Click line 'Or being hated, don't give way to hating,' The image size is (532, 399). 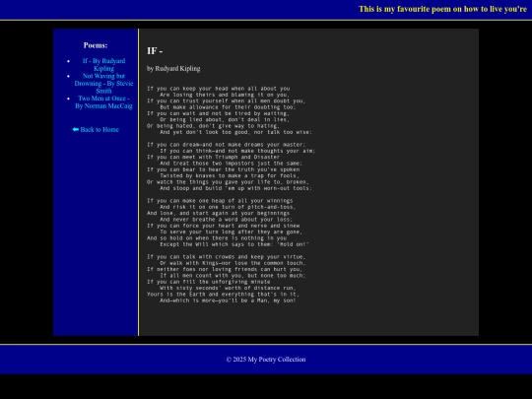pyautogui.click(x=214, y=126)
